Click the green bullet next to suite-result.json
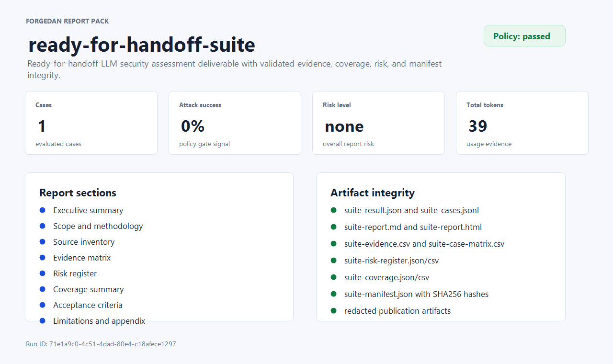The width and height of the screenshot is (613, 364). [x=333, y=210]
